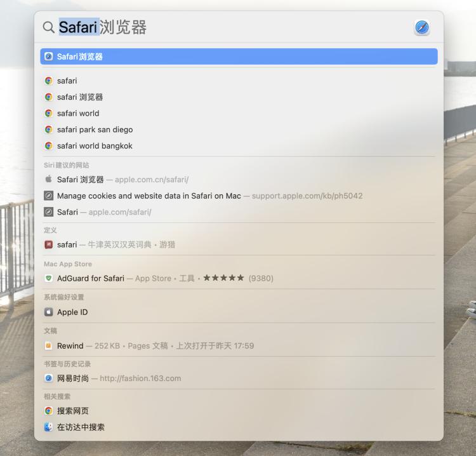Open the Rewind Pages document
This screenshot has width=476, height=456.
click(x=239, y=345)
